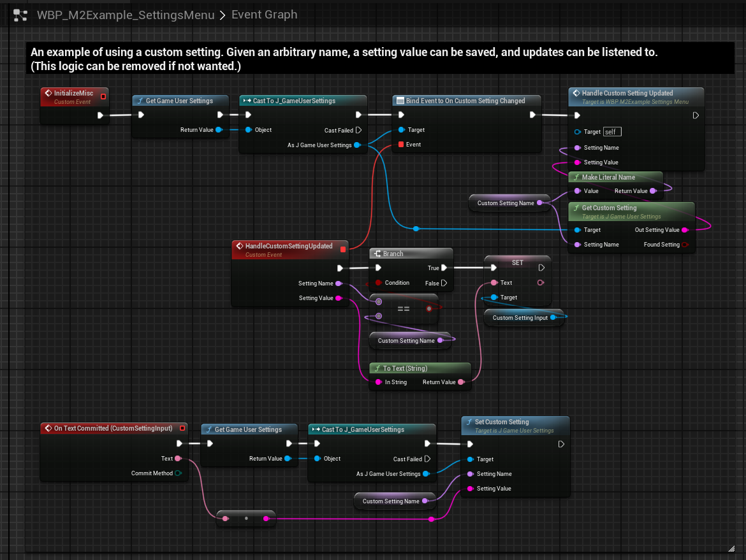Click HandleCustomSettingUpdated custom event icon

pos(239,246)
